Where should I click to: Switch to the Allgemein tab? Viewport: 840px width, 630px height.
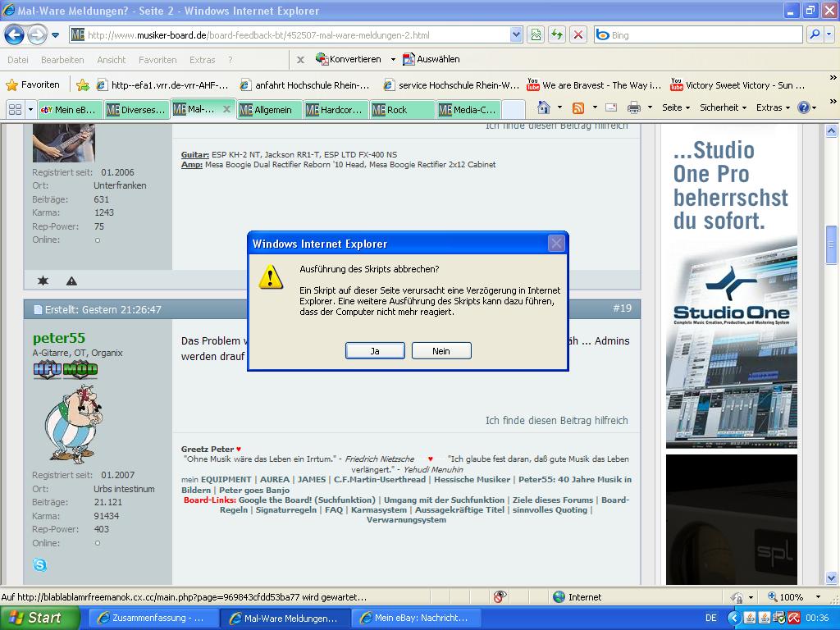pos(268,110)
